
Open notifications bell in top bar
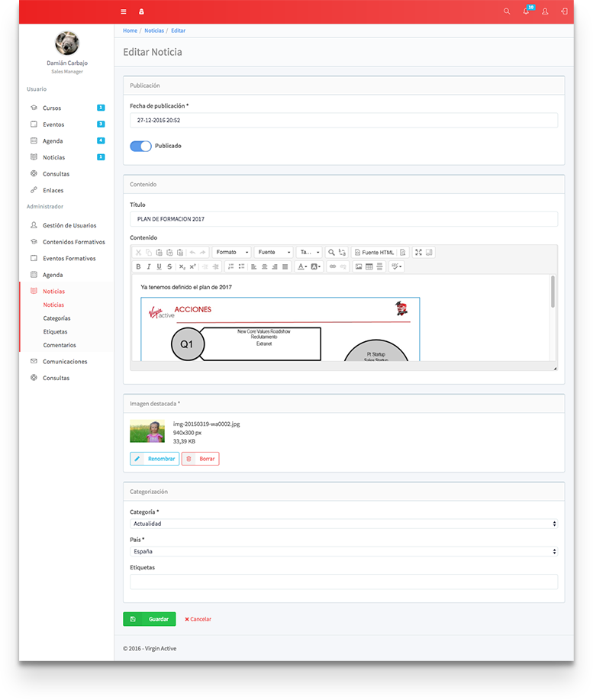pos(526,11)
